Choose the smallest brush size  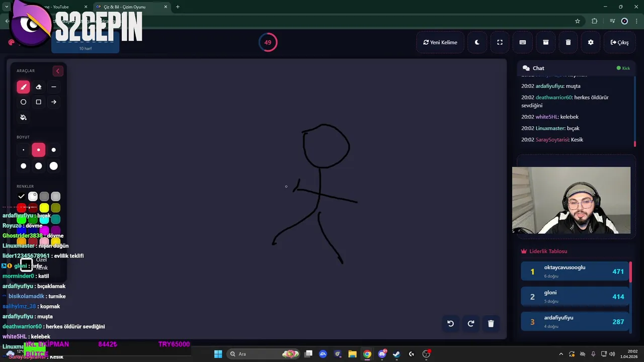[23, 150]
